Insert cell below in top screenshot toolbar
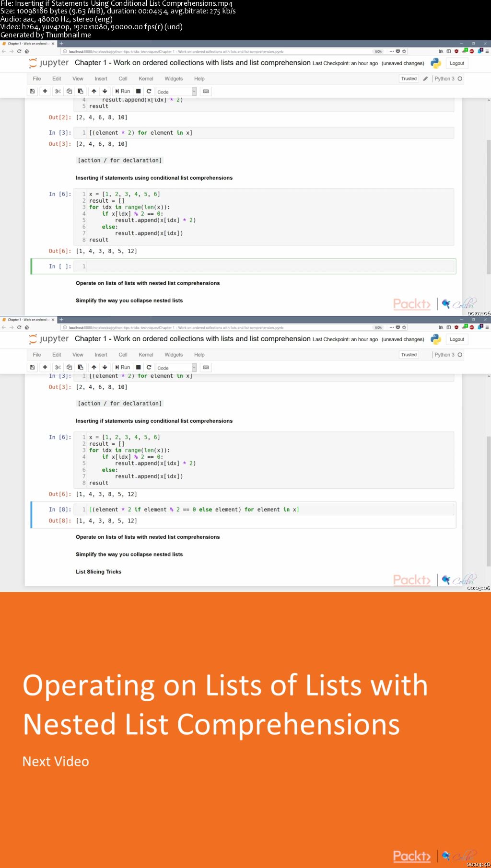This screenshot has width=491, height=868. click(45, 91)
